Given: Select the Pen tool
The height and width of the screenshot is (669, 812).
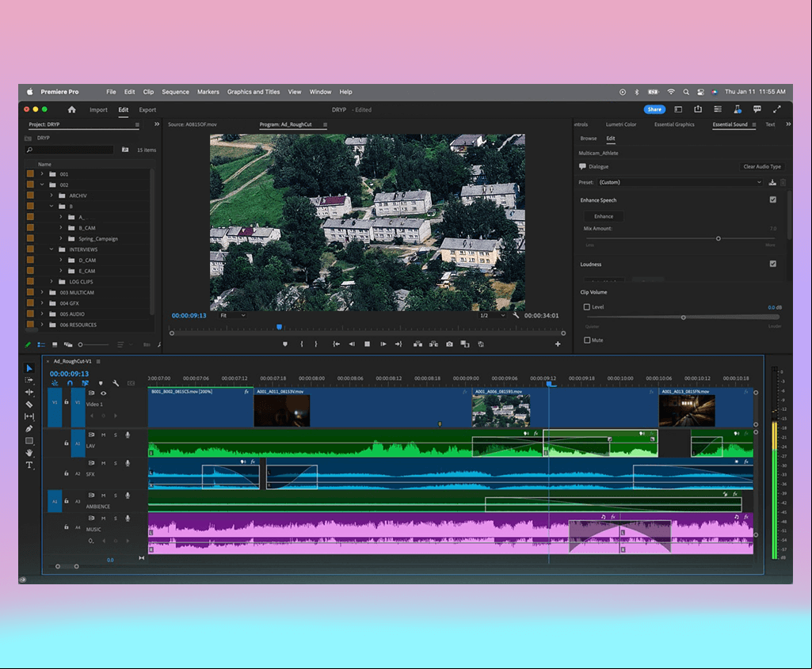Looking at the screenshot, I should [x=29, y=428].
